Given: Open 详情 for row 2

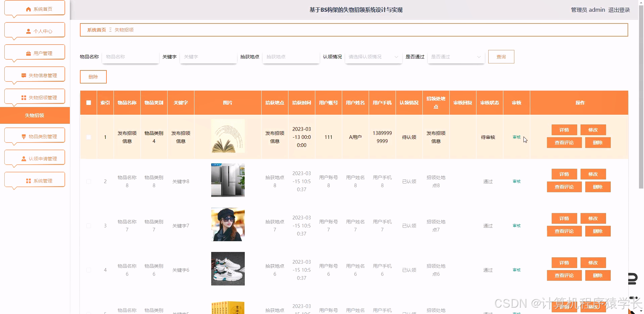Looking at the screenshot, I should (564, 174).
